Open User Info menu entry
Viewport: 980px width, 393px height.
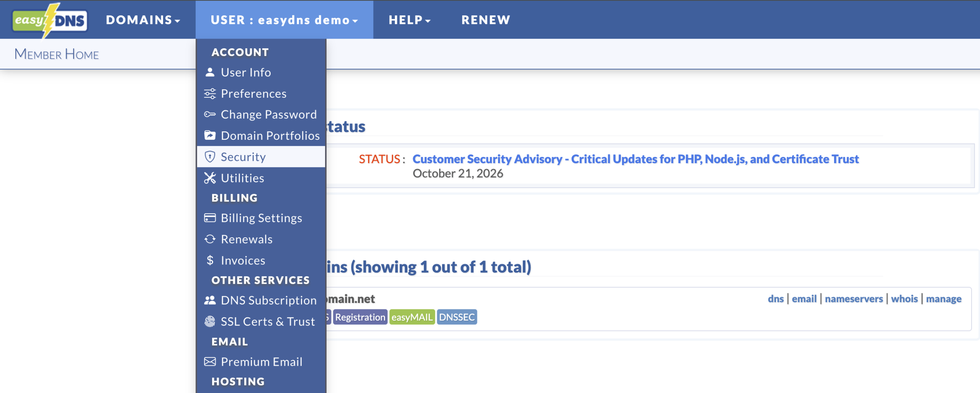click(261, 72)
